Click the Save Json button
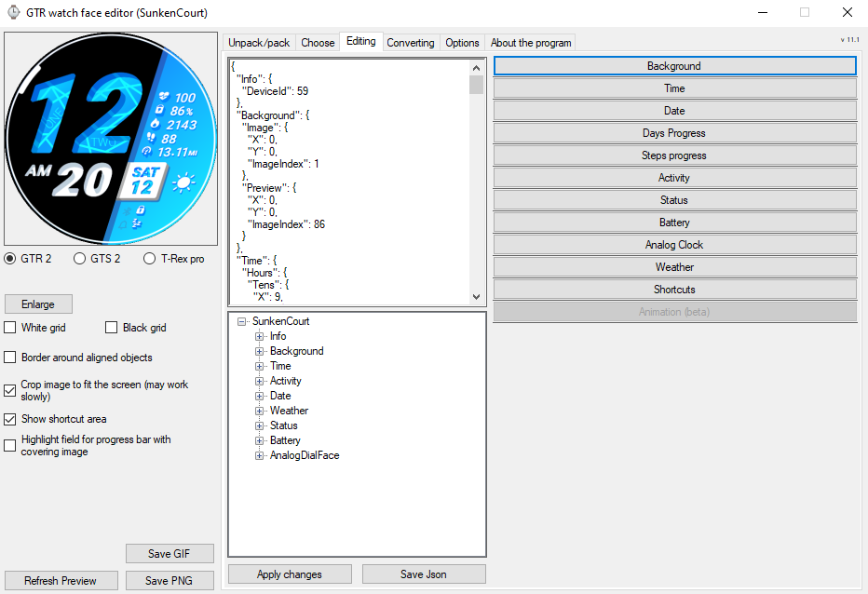The image size is (868, 594). click(424, 574)
